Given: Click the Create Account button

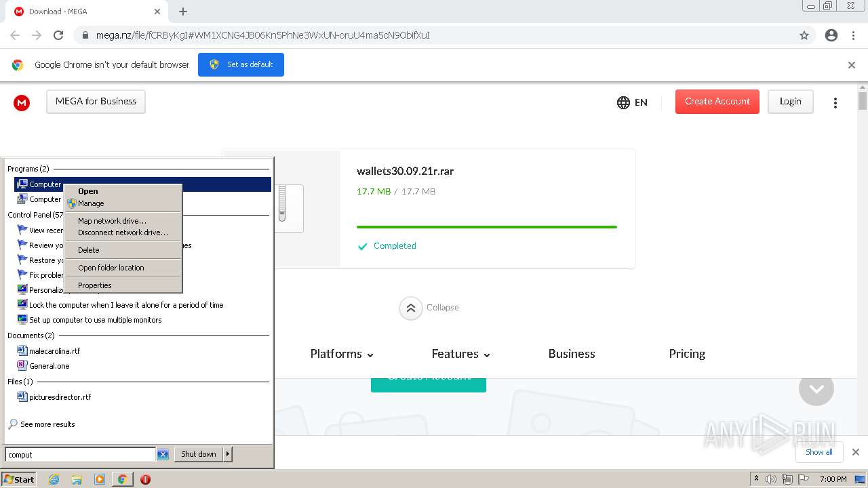Looking at the screenshot, I should tap(717, 102).
